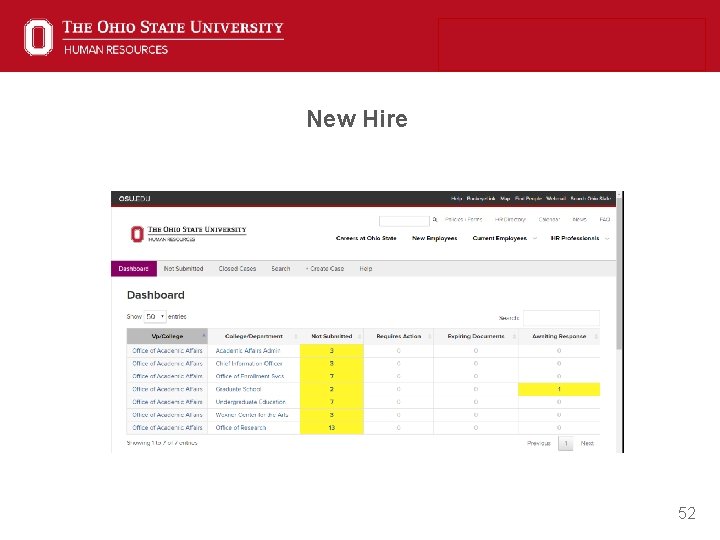
Task: Sort by the Vp/College column header
Action: pos(167,336)
